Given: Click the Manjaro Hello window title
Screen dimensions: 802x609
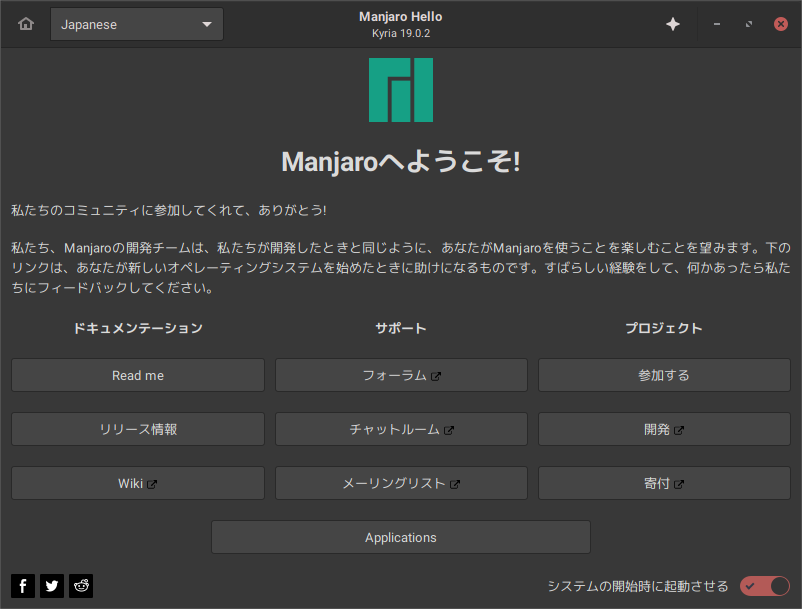Looking at the screenshot, I should pos(401,16).
